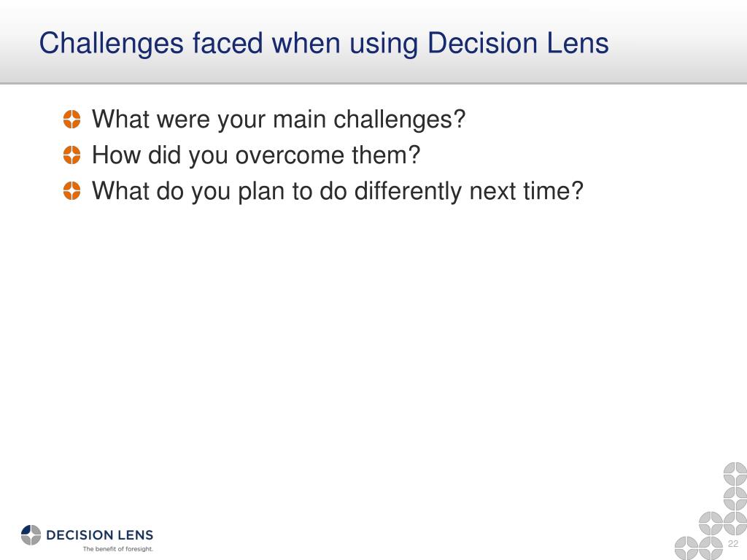Click the words 'Decision Lens' in the title
This screenshot has width=747, height=560.
(x=519, y=43)
